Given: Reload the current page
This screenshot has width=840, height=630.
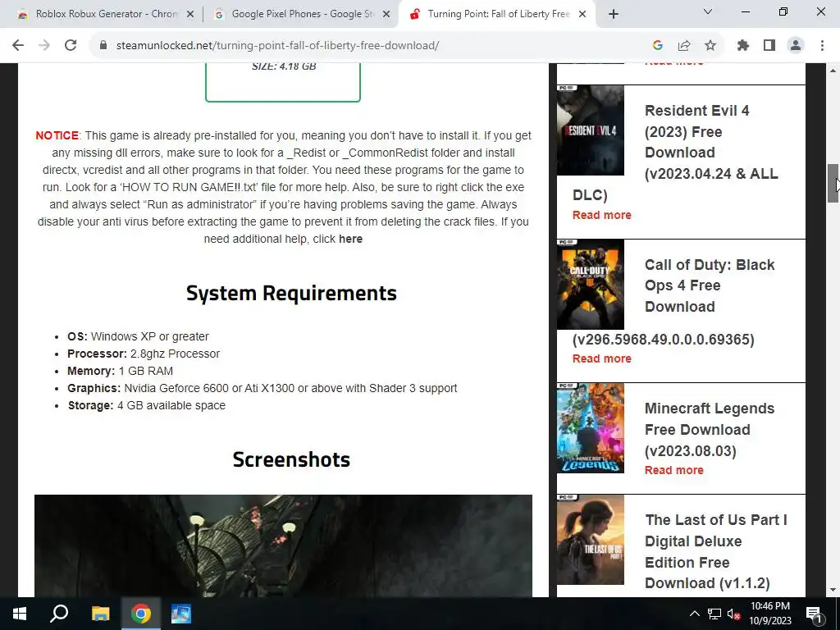Looking at the screenshot, I should pos(71,46).
